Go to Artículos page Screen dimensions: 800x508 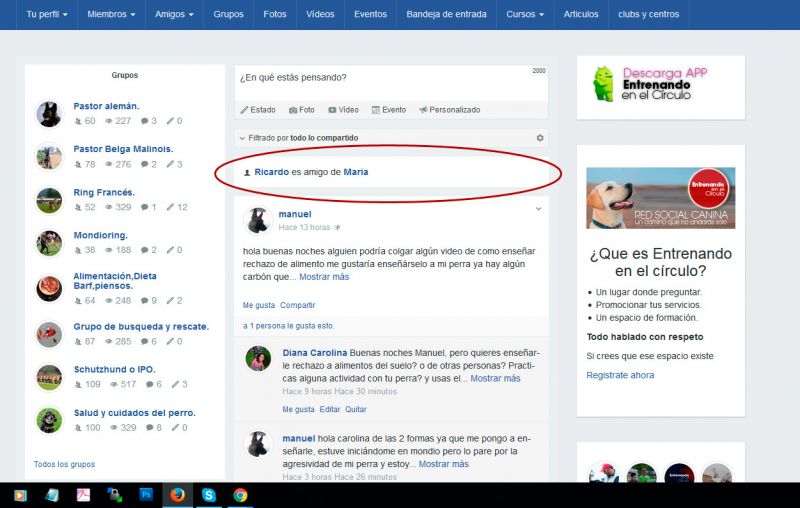point(581,14)
